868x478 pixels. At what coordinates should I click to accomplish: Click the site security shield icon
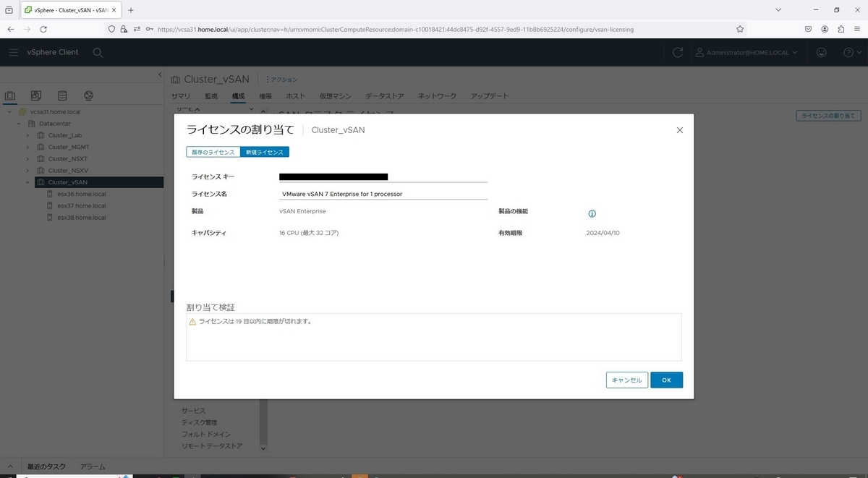coord(111,29)
